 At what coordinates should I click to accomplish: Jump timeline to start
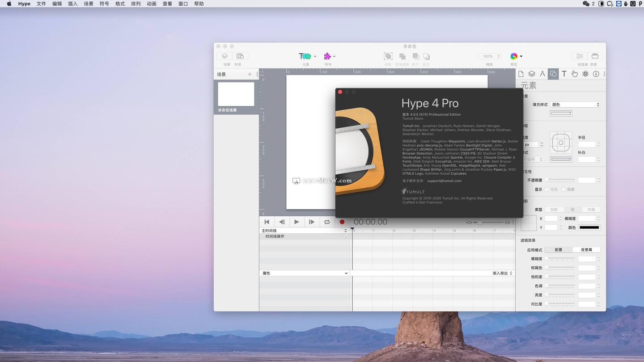(267, 222)
